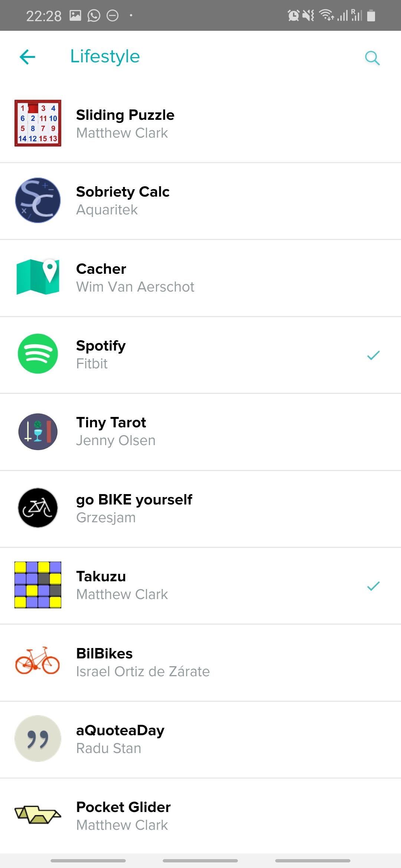Image resolution: width=401 pixels, height=868 pixels.
Task: Open the search magnifier icon
Action: (372, 58)
